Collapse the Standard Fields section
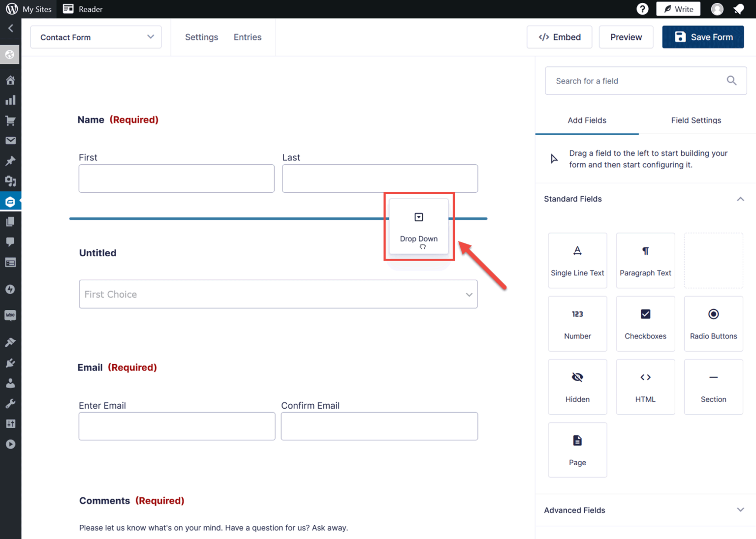The width and height of the screenshot is (756, 539). (741, 199)
